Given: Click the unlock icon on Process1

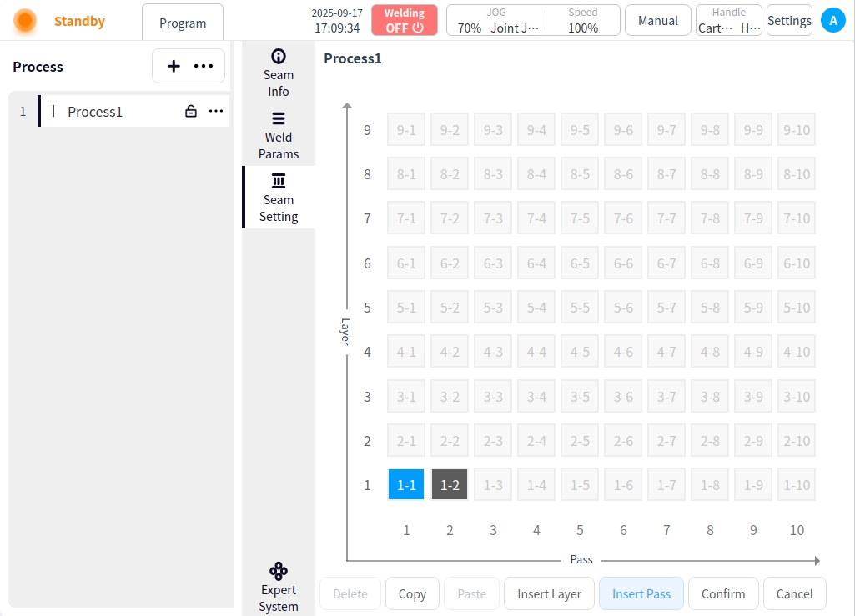Looking at the screenshot, I should coord(191,111).
